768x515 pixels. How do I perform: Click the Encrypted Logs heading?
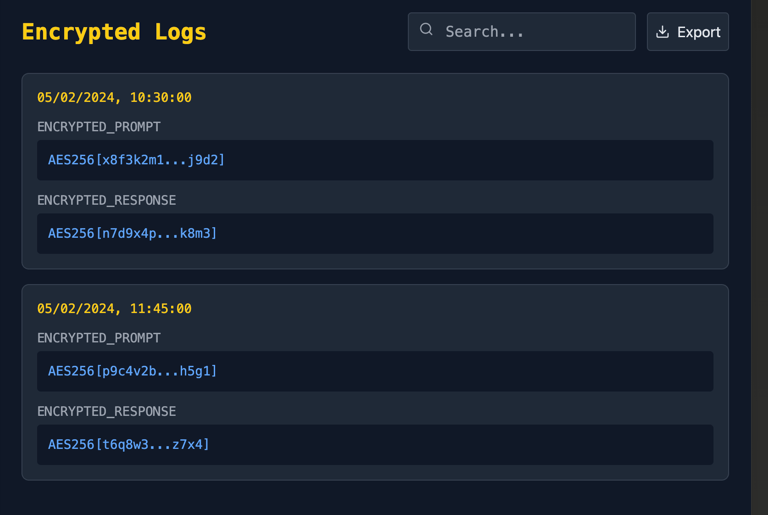point(114,32)
